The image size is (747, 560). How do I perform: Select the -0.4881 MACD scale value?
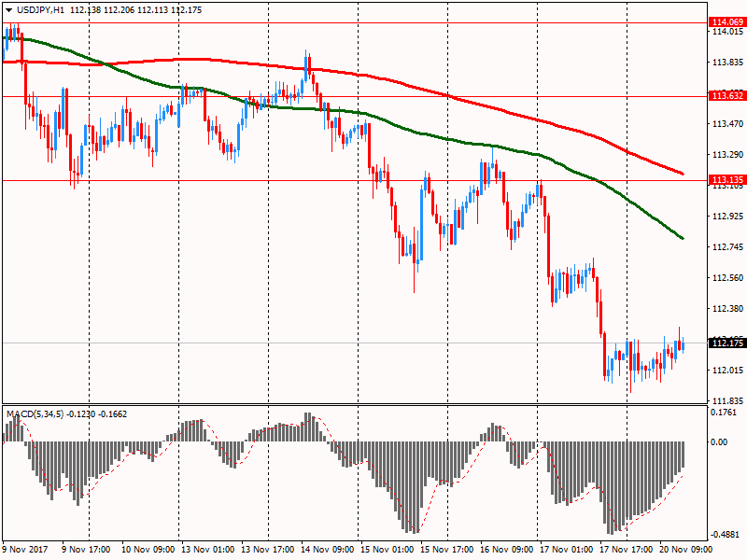pos(726,535)
